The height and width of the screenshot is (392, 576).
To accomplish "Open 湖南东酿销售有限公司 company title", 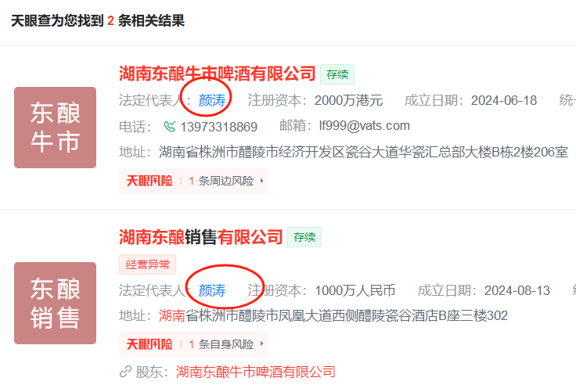I will [201, 237].
